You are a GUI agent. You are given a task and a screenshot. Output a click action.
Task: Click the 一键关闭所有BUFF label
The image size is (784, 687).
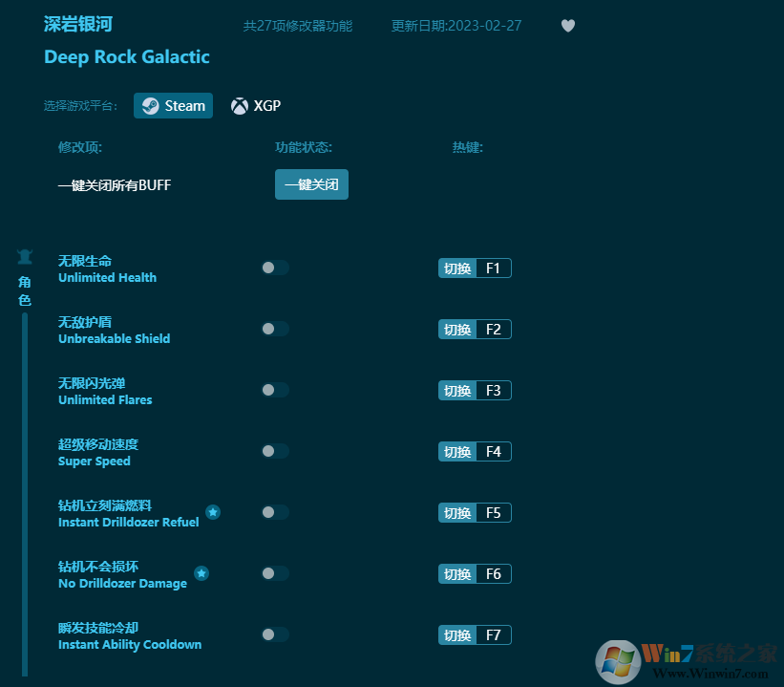115,185
